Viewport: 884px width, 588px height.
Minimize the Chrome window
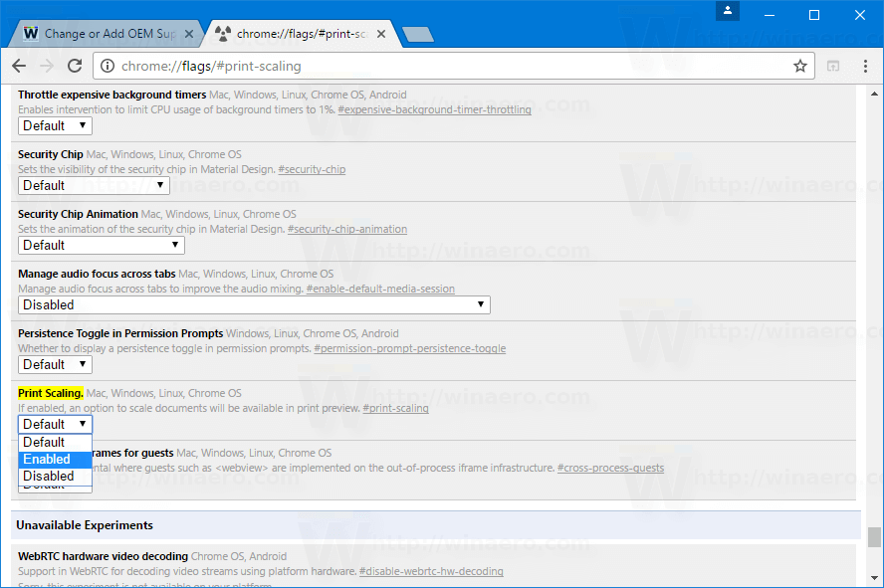(770, 15)
